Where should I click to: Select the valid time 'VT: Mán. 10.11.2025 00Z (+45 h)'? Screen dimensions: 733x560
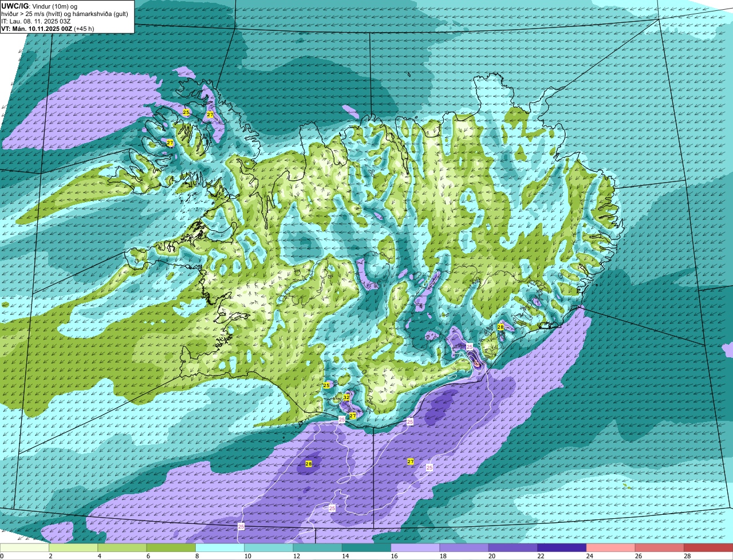point(48,28)
